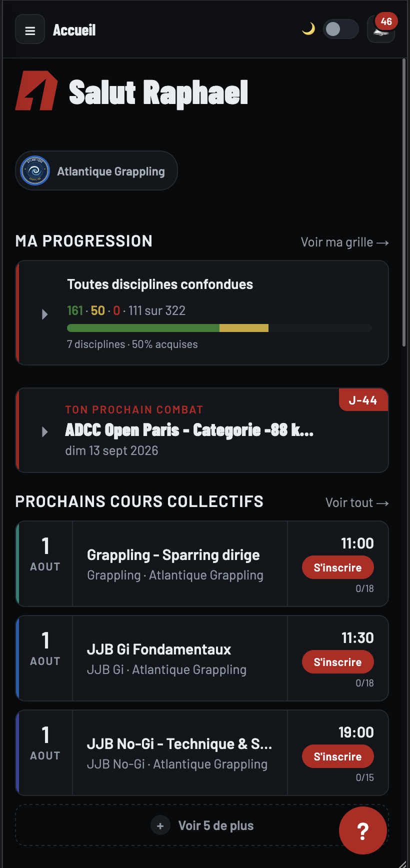
Task: Open notifications with 46 badge
Action: click(381, 29)
